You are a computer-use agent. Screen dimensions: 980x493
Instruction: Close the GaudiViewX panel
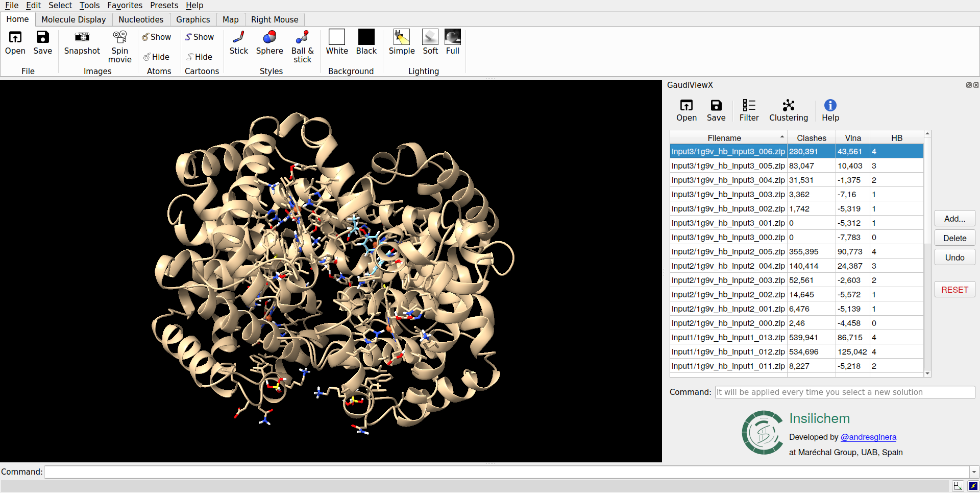coord(976,85)
